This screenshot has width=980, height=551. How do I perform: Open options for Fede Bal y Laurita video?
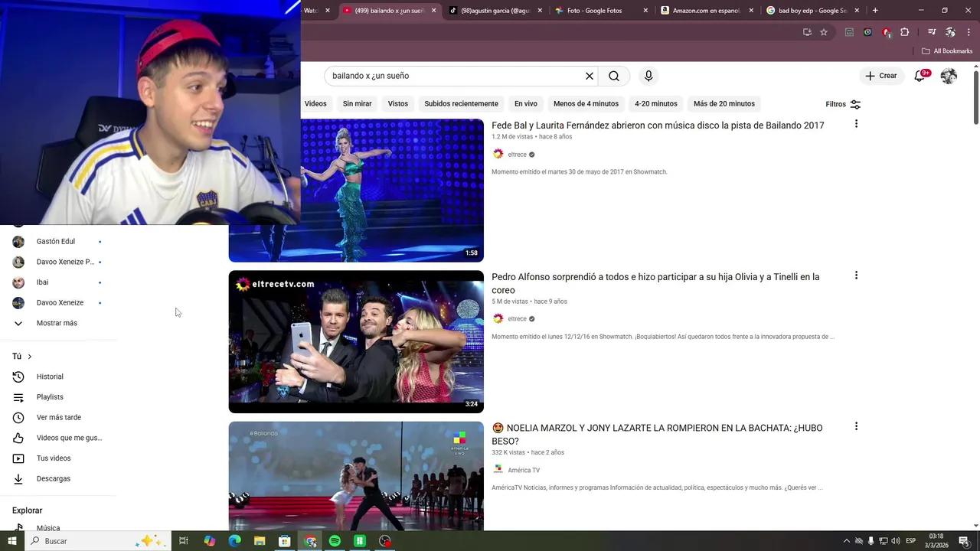click(x=856, y=124)
